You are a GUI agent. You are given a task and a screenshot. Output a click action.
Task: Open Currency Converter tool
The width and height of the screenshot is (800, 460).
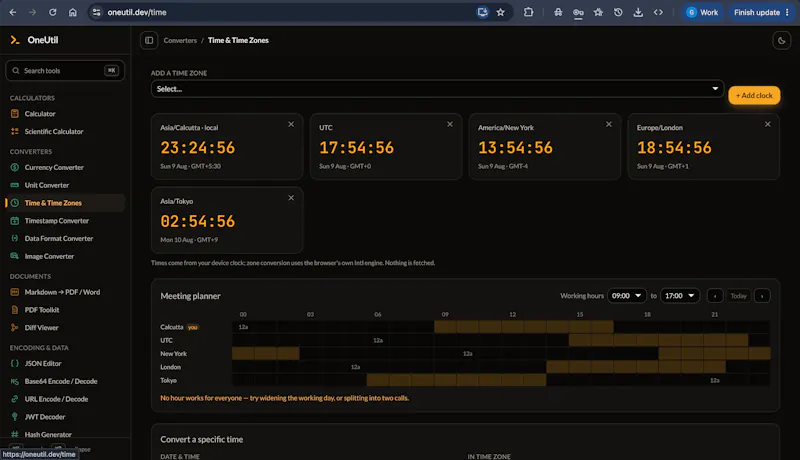(54, 167)
